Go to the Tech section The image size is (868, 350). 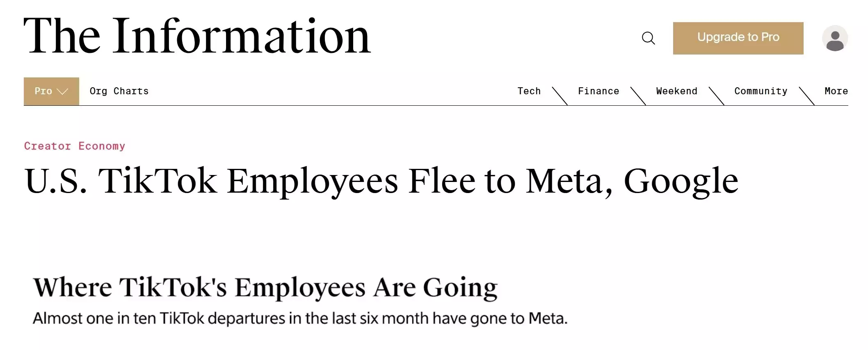(529, 91)
